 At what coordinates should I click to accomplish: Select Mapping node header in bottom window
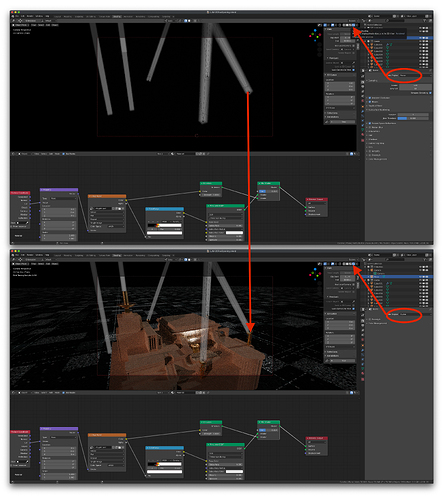coord(59,429)
